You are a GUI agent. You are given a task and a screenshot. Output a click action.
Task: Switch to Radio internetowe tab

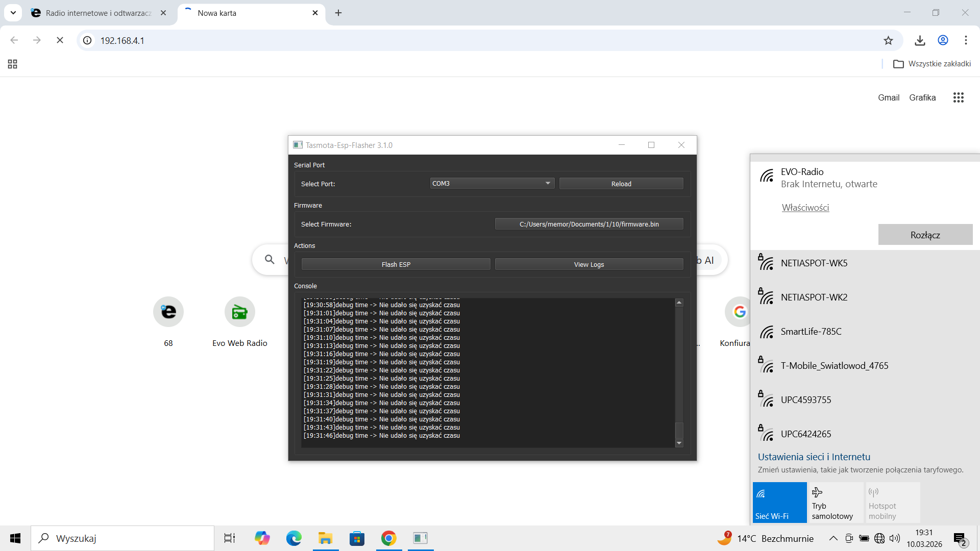(x=98, y=13)
